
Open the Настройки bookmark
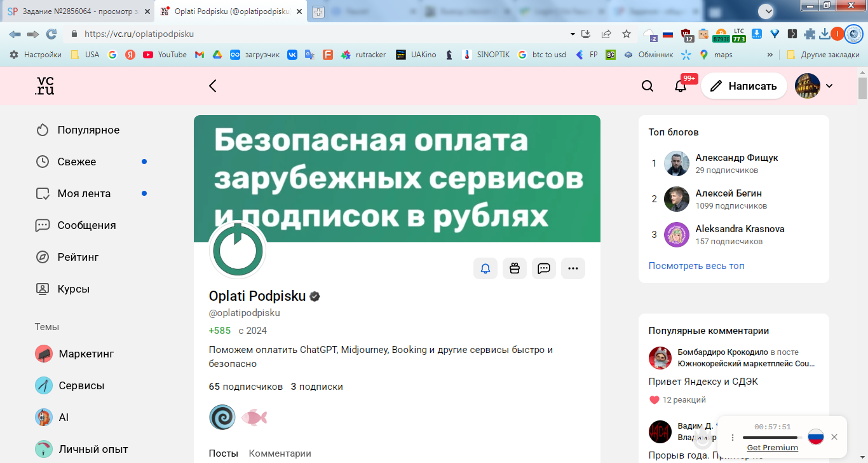[x=36, y=55]
